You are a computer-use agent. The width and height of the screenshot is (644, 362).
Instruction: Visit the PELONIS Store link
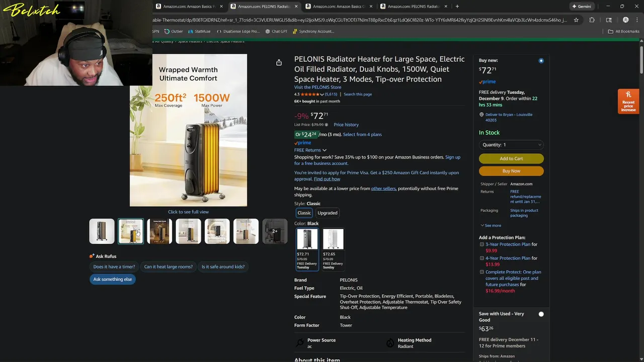pos(317,87)
